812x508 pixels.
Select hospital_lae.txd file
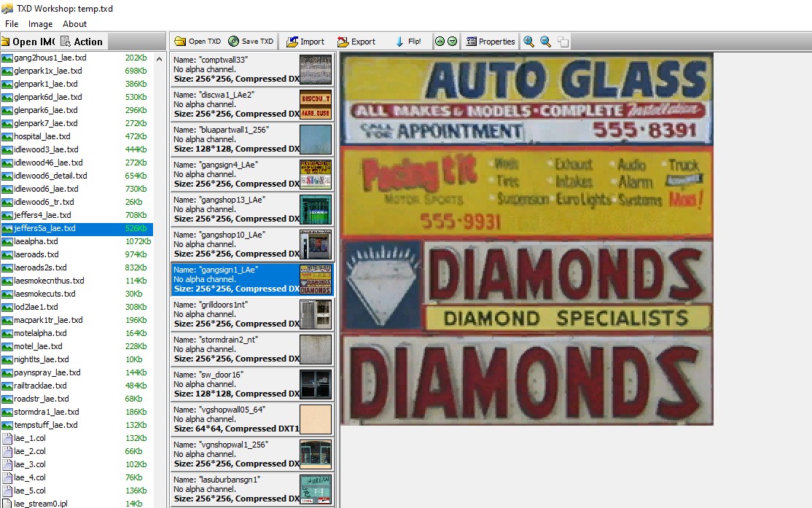pyautogui.click(x=77, y=136)
